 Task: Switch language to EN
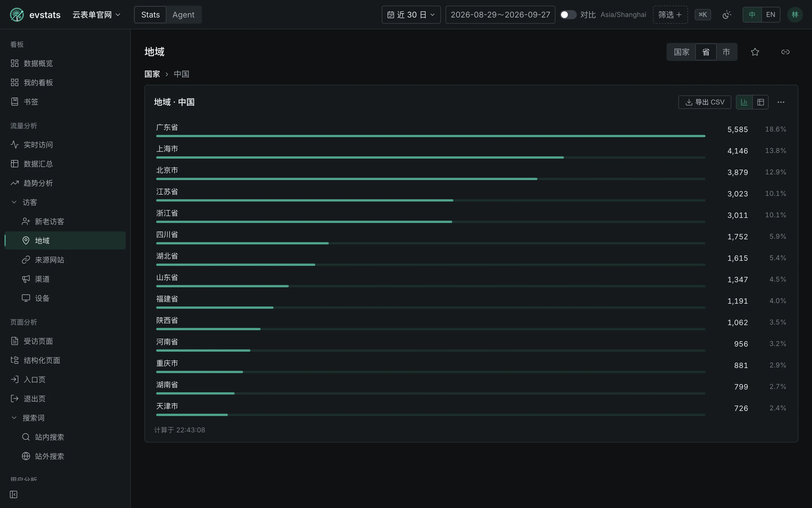pos(771,15)
